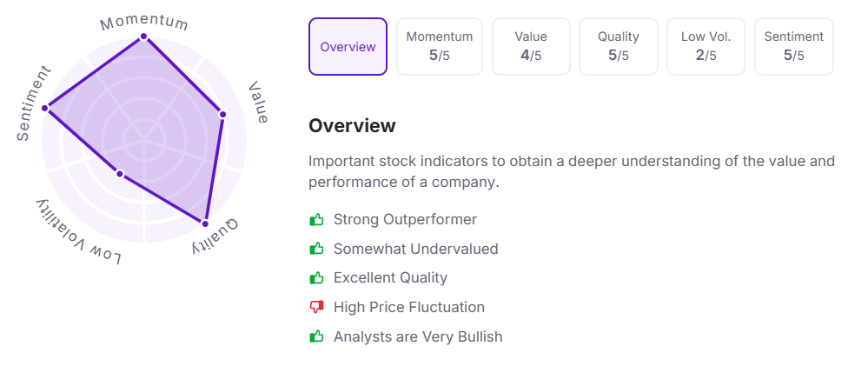Image resolution: width=868 pixels, height=373 pixels.
Task: Click the Strong Outperformer text
Action: pos(405,220)
